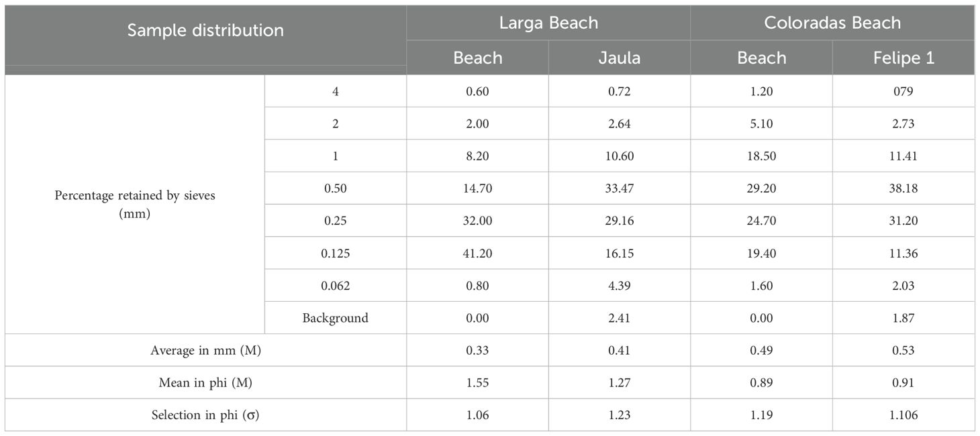Screen dimensions: 980x436
Task: Click the Sample distribution header cell
Action: click(x=205, y=30)
